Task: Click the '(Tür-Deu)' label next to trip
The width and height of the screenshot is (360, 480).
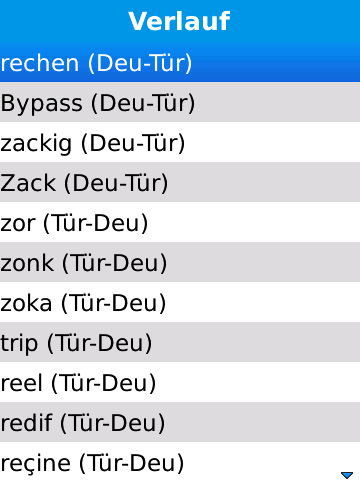Action: click(x=99, y=343)
